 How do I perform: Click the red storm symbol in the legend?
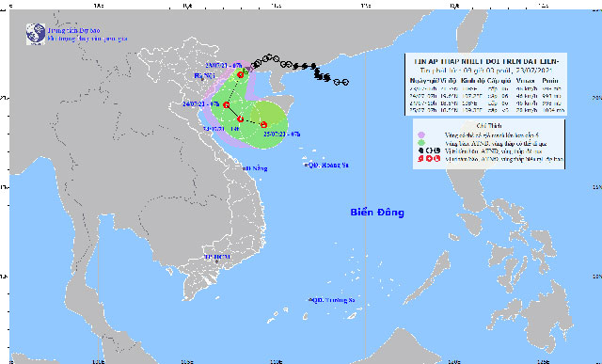[421, 158]
